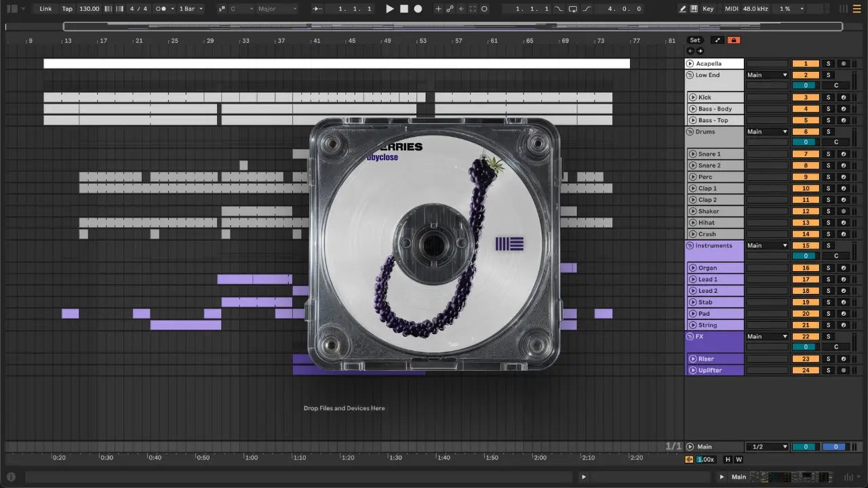
Task: Deactivate the Kick track using its number 3 button
Action: [806, 98]
